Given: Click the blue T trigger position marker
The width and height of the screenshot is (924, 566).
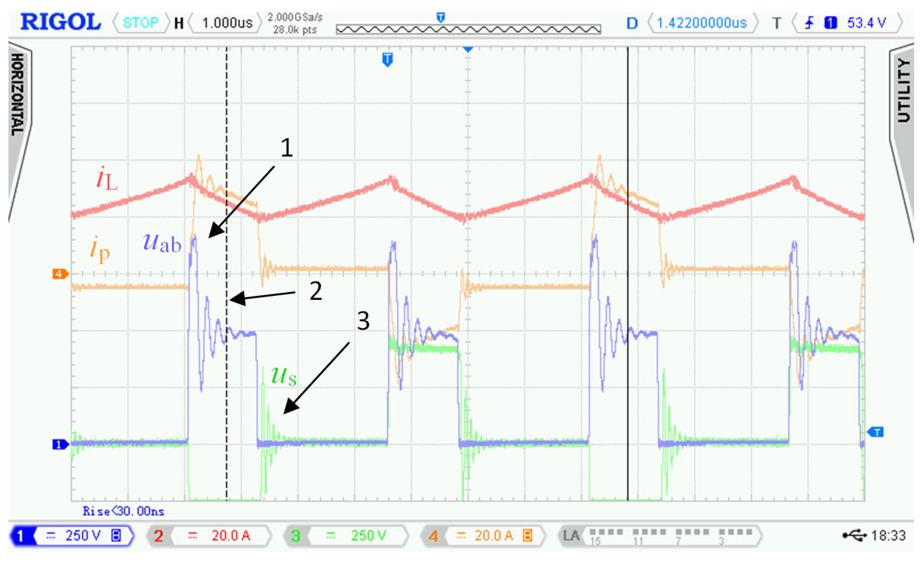Looking at the screenshot, I should click(387, 59).
